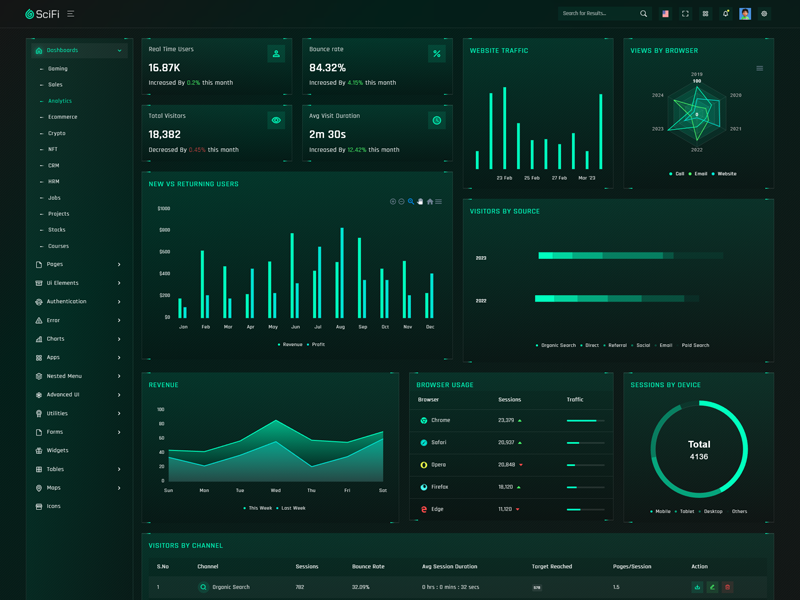Click the settings gear in header
Viewport: 800px width, 600px height.
click(x=764, y=14)
